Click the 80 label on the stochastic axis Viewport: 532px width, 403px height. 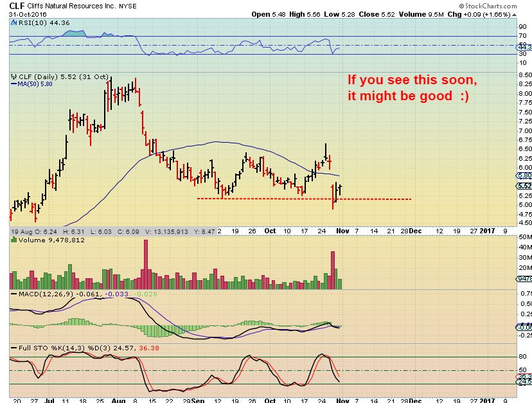point(523,357)
